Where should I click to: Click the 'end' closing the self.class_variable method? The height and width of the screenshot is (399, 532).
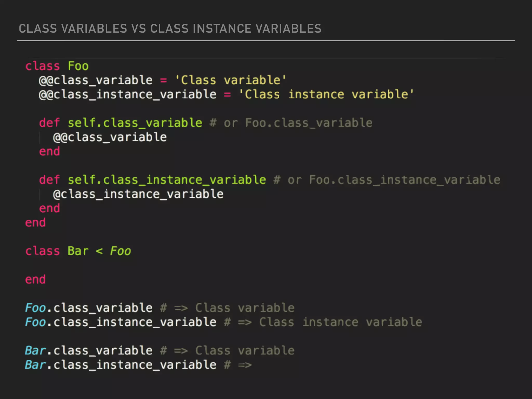49,151
